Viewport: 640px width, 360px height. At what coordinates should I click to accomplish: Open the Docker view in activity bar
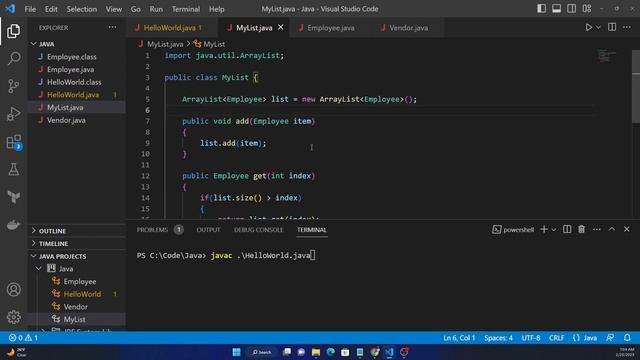click(13, 224)
